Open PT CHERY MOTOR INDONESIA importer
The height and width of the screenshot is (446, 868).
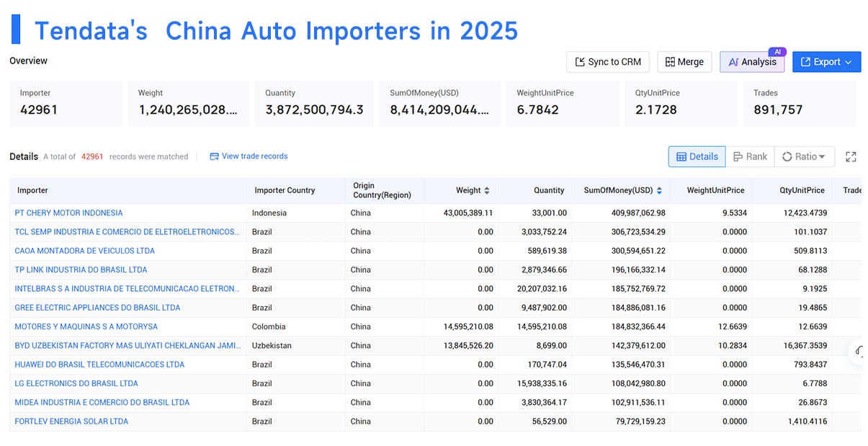point(68,213)
